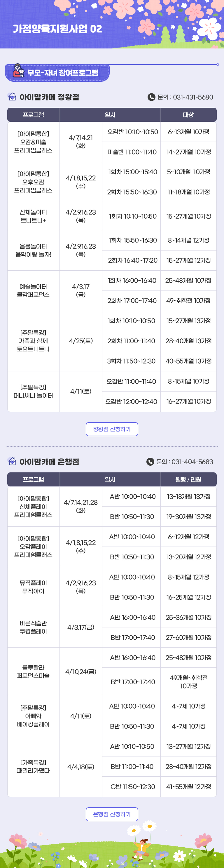This screenshot has height=868, width=224.
Task: Select the 룰루랄라 퍼포먼스미술 program cell
Action: click(33, 672)
